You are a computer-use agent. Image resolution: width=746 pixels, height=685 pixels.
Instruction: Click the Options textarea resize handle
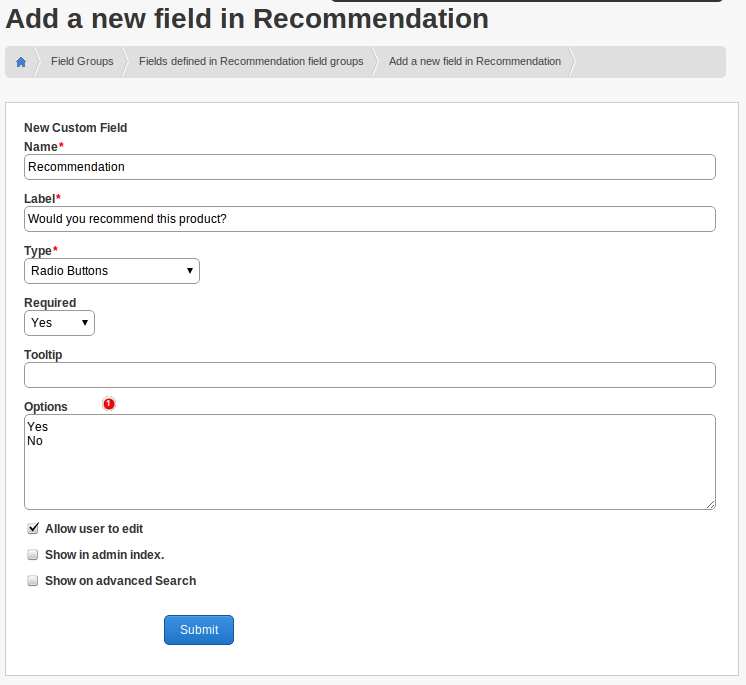(710, 504)
